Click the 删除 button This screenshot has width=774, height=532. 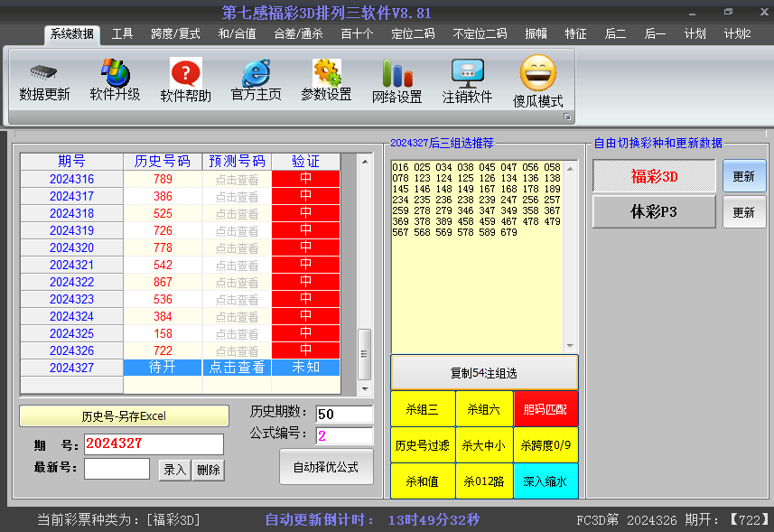[x=209, y=470]
